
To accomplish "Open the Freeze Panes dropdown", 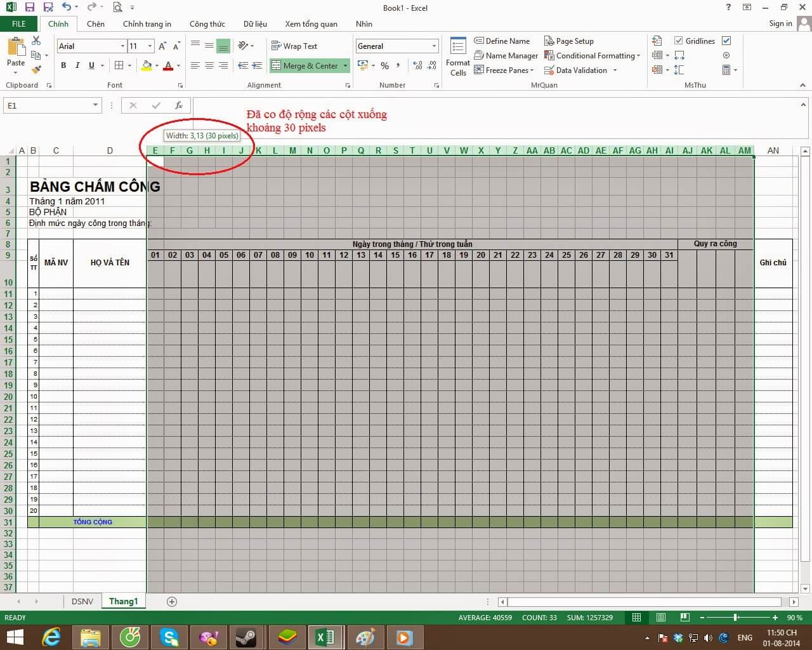I will pos(504,70).
